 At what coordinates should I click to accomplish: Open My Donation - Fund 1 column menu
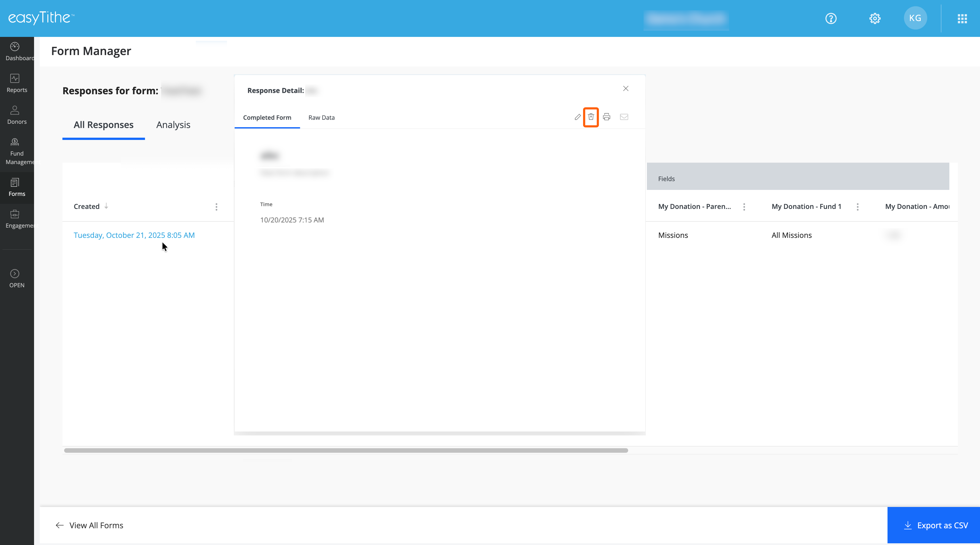857,207
